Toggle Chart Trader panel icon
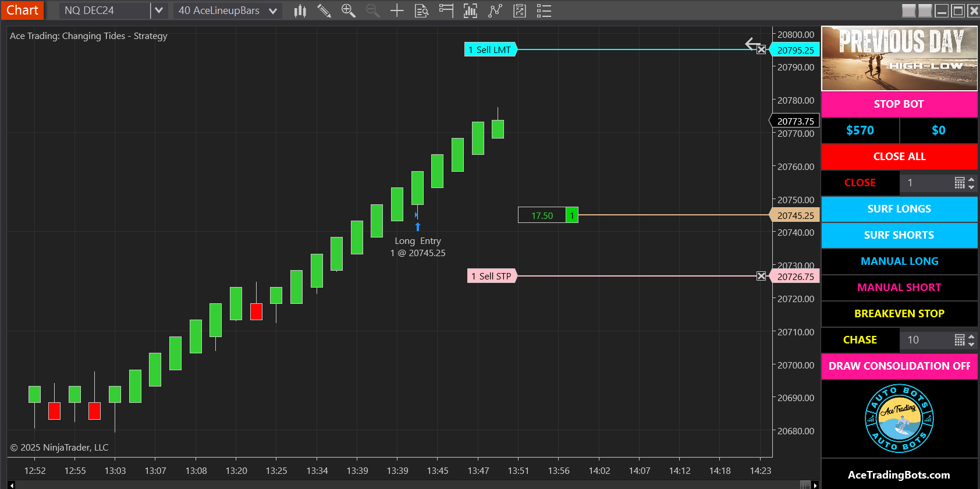980x489 pixels. [446, 10]
